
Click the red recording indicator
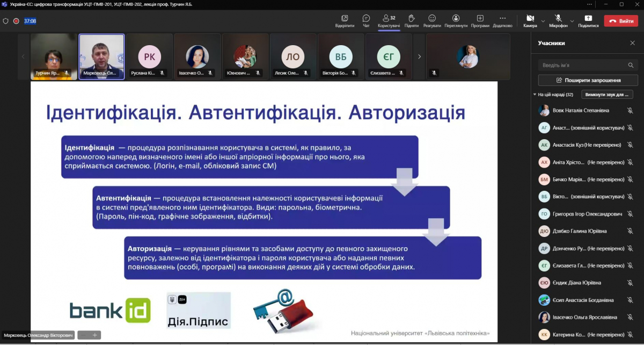[x=16, y=21]
